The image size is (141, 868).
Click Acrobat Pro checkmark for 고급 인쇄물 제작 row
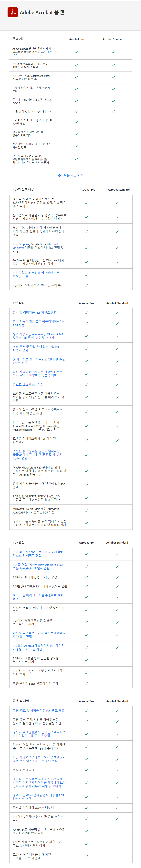pos(86,856)
